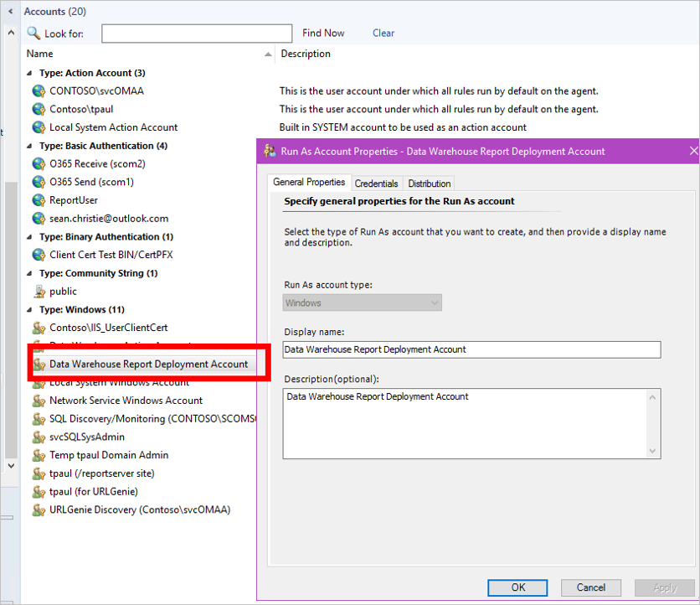Select the Local System Action Account icon
The height and width of the screenshot is (605, 700).
(x=39, y=127)
